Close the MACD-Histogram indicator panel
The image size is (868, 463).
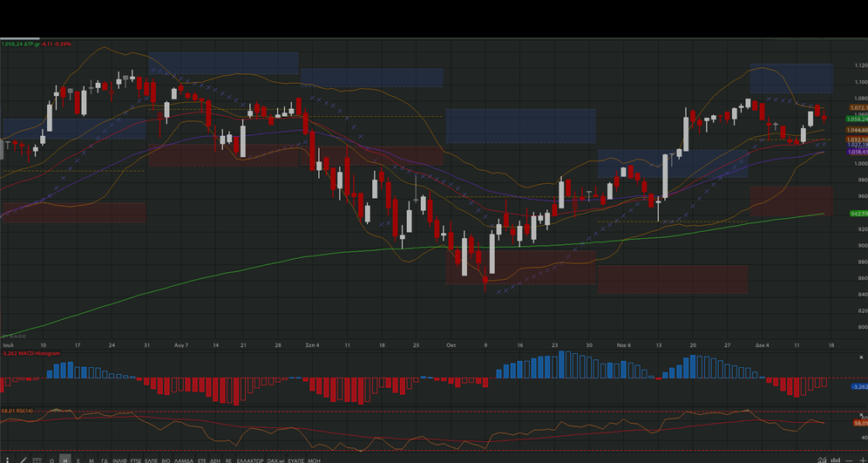click(861, 357)
